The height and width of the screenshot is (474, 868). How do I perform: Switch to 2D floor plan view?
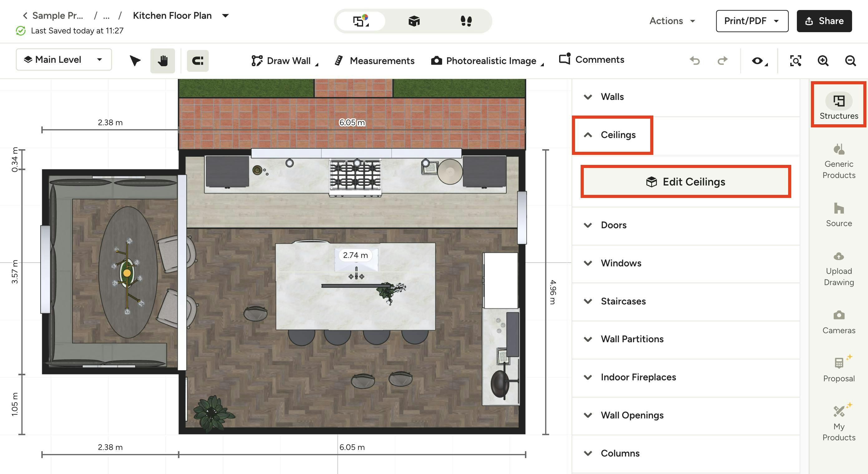click(361, 21)
